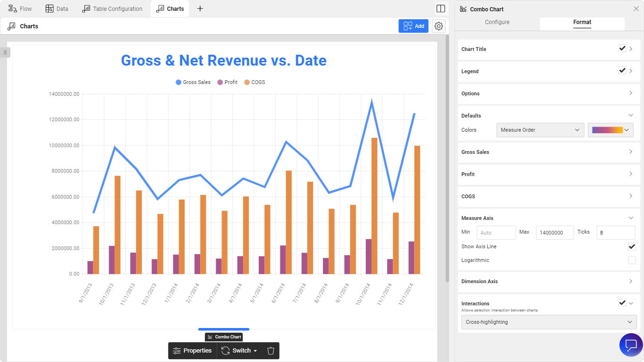Click the COGS legend marker

(x=246, y=82)
